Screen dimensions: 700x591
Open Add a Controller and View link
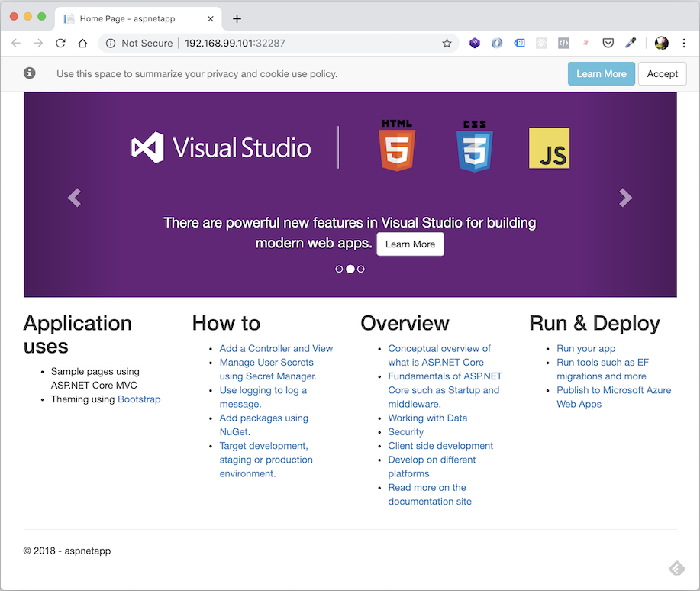[276, 348]
